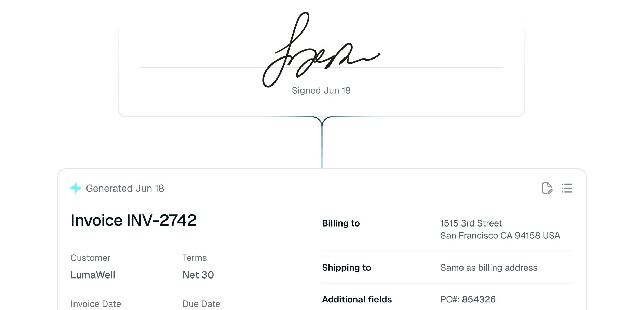Click the edit document icon
The width and height of the screenshot is (644, 310).
click(547, 188)
